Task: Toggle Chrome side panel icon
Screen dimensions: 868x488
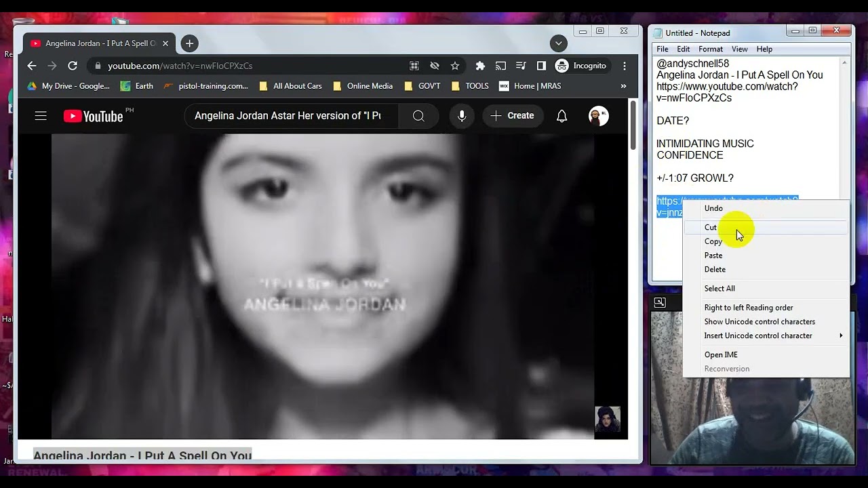Action: pos(541,66)
